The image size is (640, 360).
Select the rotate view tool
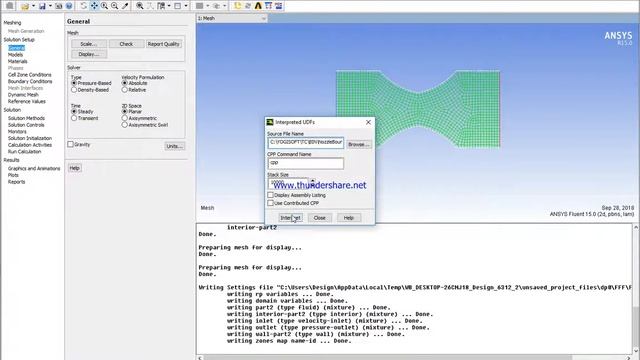click(84, 6)
